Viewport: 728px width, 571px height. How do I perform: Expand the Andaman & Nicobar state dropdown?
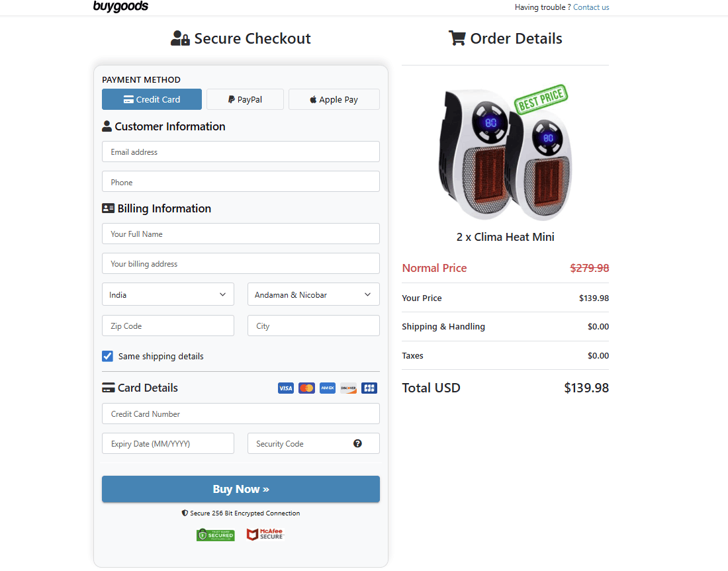coord(313,294)
